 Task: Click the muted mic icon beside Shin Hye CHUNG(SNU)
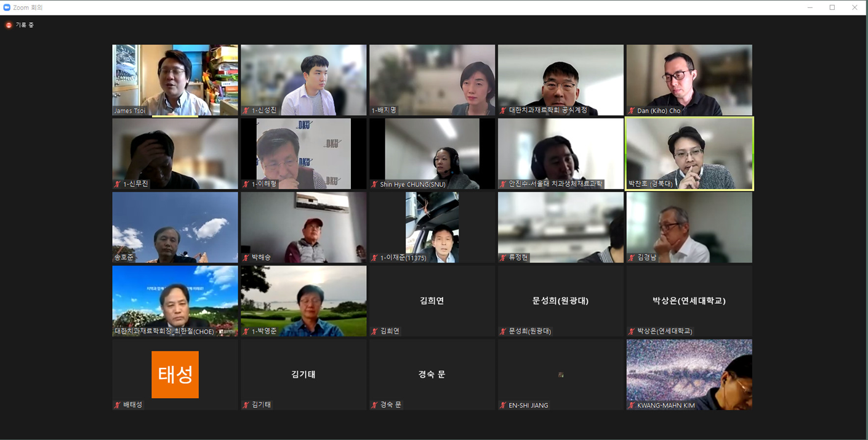[374, 184]
